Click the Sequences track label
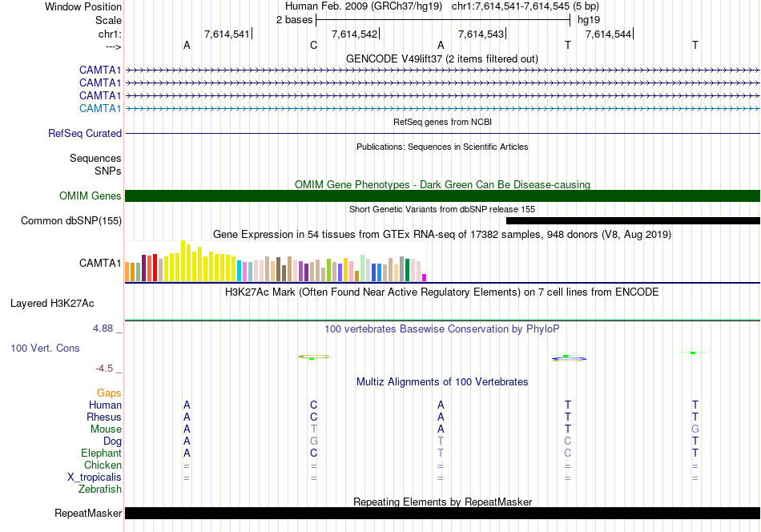 pos(95,159)
